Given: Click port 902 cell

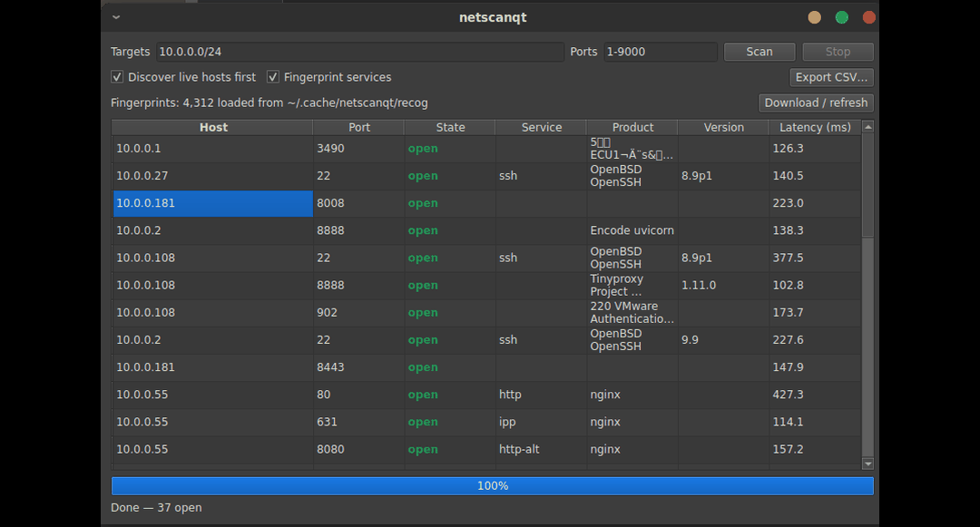Looking at the screenshot, I should click(x=358, y=313).
